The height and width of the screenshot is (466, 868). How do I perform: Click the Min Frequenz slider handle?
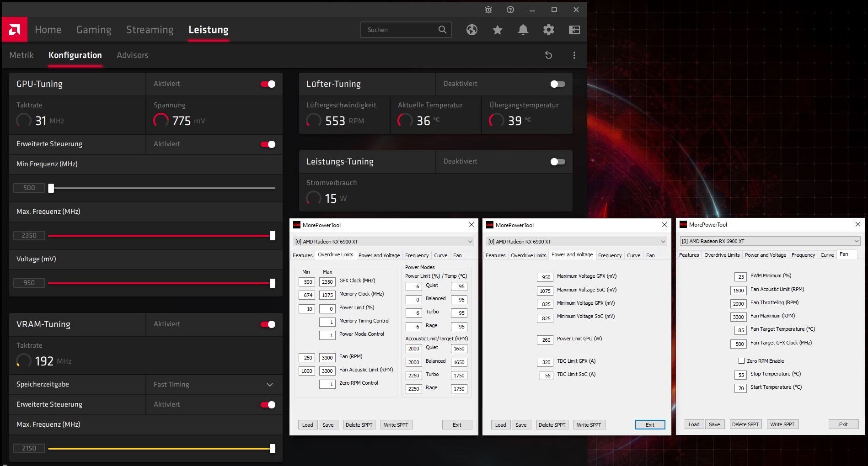51,188
